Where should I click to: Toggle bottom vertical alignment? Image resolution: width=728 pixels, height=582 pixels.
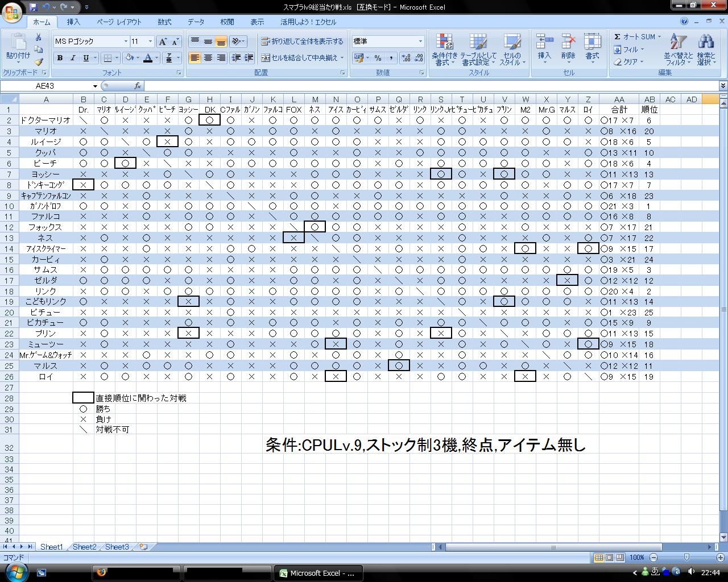(x=221, y=41)
